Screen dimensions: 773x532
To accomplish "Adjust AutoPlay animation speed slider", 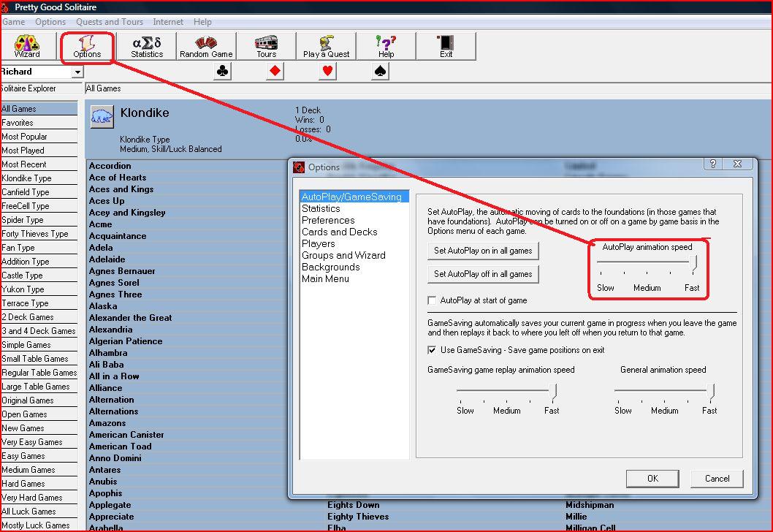I will [x=693, y=263].
